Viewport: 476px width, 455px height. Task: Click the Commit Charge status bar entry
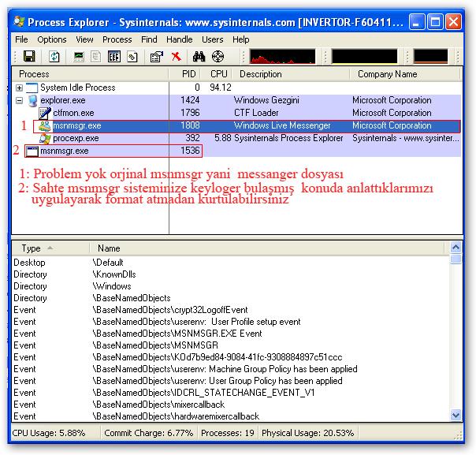(149, 433)
